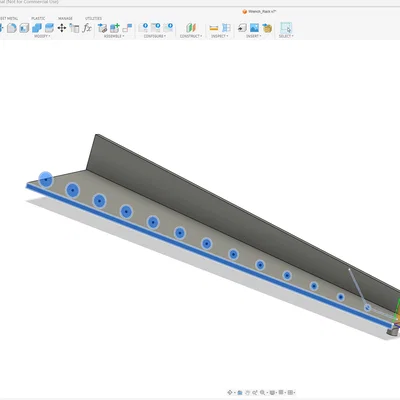Image resolution: width=400 pixels, height=400 pixels.
Task: Open the Modify dropdown menu
Action: pyautogui.click(x=42, y=36)
